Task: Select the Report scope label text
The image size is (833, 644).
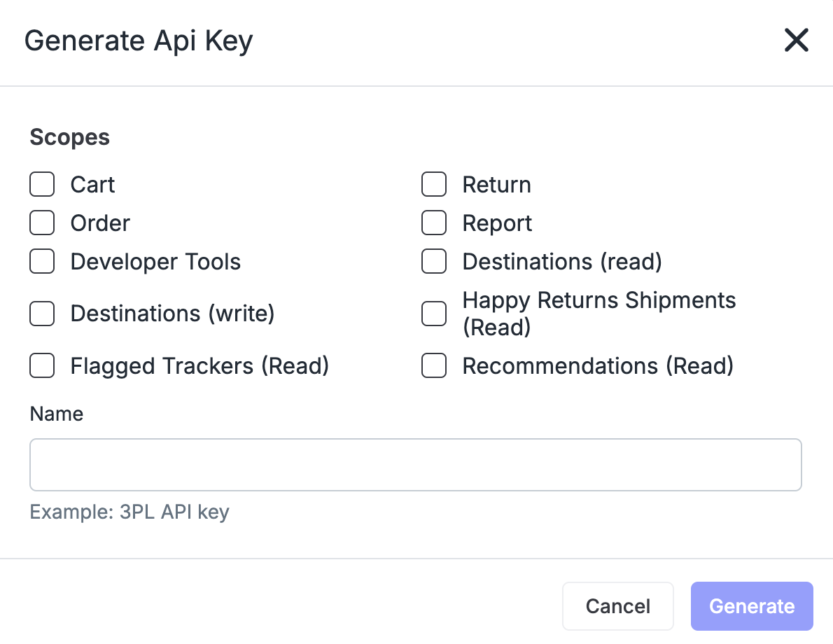Action: point(498,223)
